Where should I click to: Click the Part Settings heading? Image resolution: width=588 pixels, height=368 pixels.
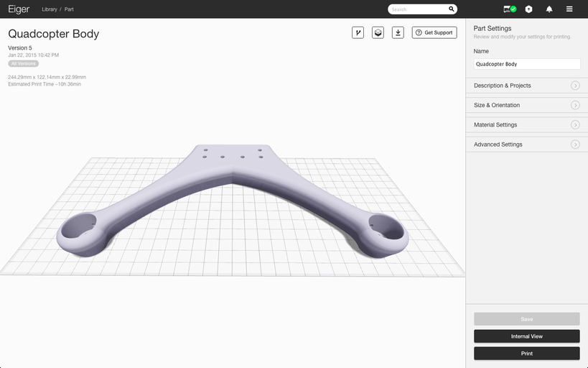click(x=493, y=28)
